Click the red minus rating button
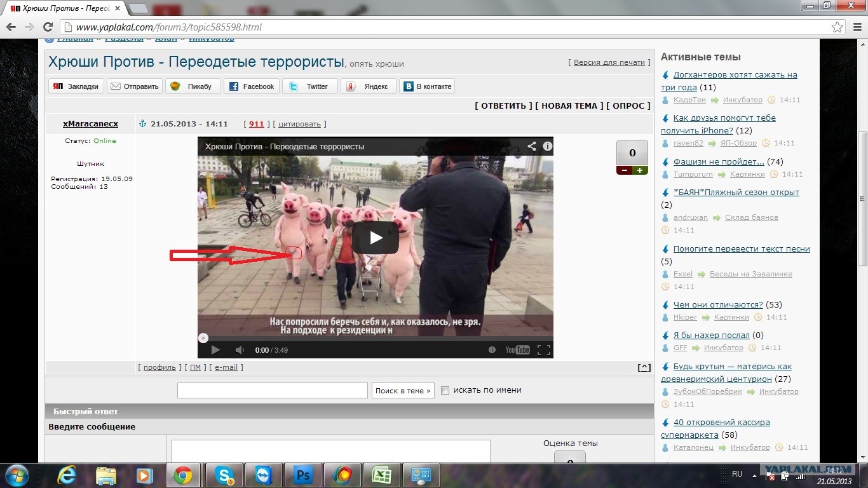The width and height of the screenshot is (868, 488). [x=624, y=170]
